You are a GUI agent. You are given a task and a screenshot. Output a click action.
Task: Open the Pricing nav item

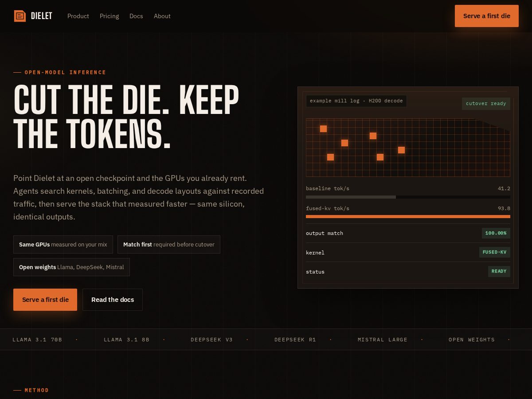109,16
